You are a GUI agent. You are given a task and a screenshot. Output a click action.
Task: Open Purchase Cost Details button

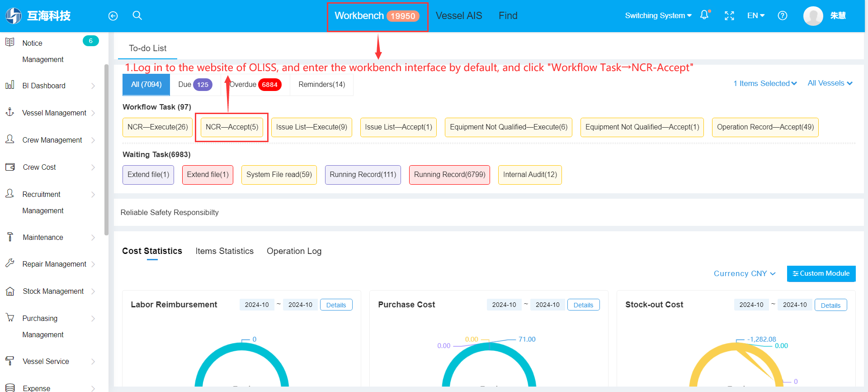[583, 305]
